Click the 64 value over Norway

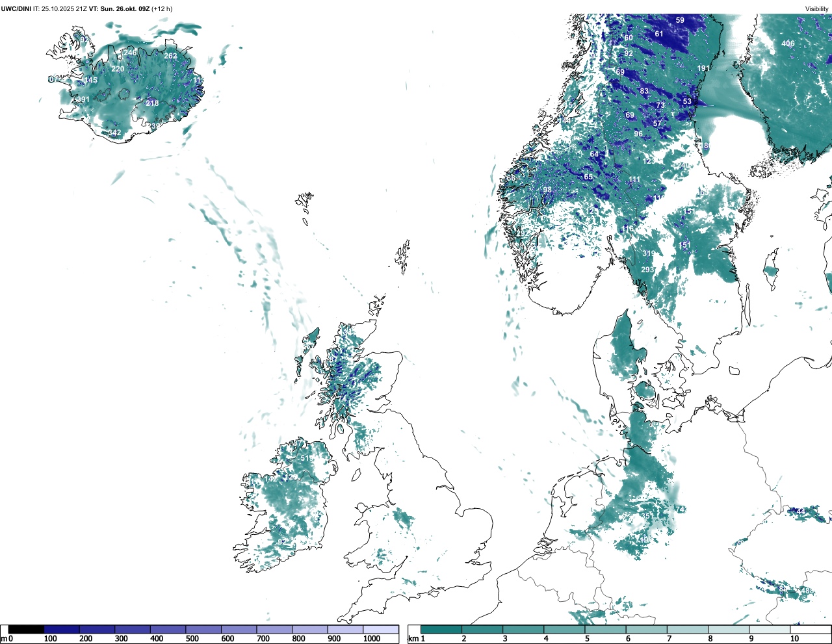(x=594, y=154)
